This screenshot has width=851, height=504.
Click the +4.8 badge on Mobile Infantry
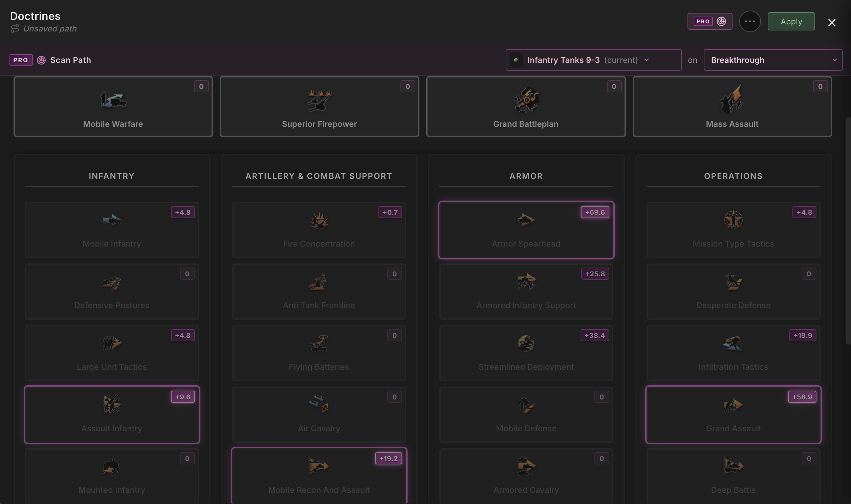coord(183,212)
